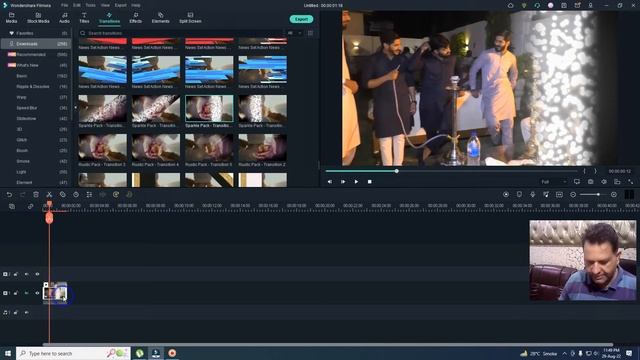Open the Media tab
Screen dimensions: 640x360
tap(11, 18)
